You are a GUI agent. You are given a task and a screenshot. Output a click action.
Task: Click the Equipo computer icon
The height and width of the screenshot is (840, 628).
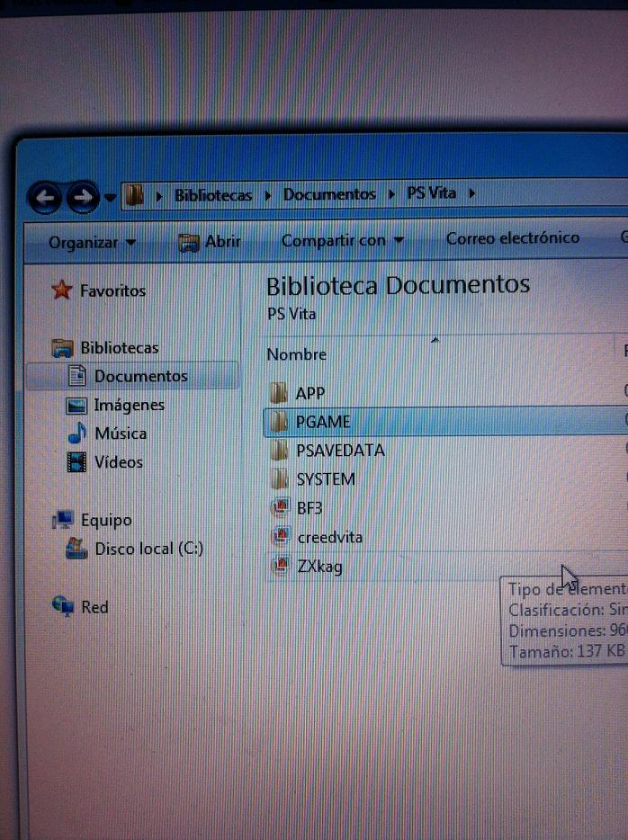click(63, 520)
